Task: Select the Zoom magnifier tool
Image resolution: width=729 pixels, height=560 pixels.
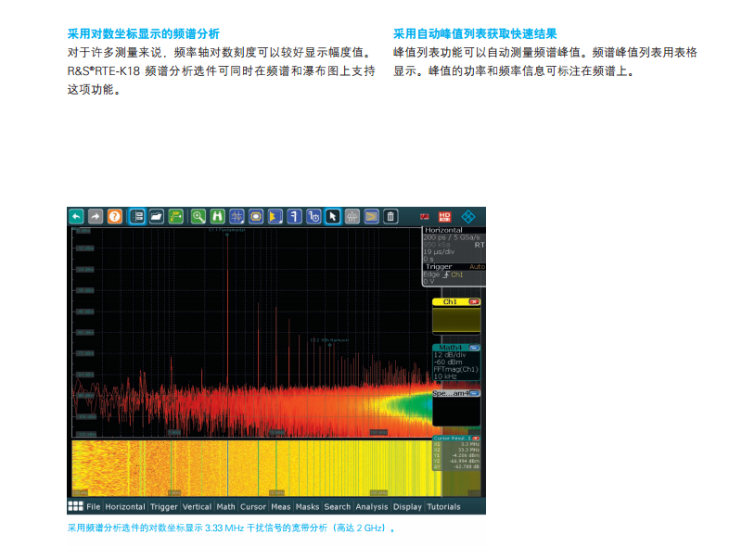Action: pyautogui.click(x=198, y=217)
